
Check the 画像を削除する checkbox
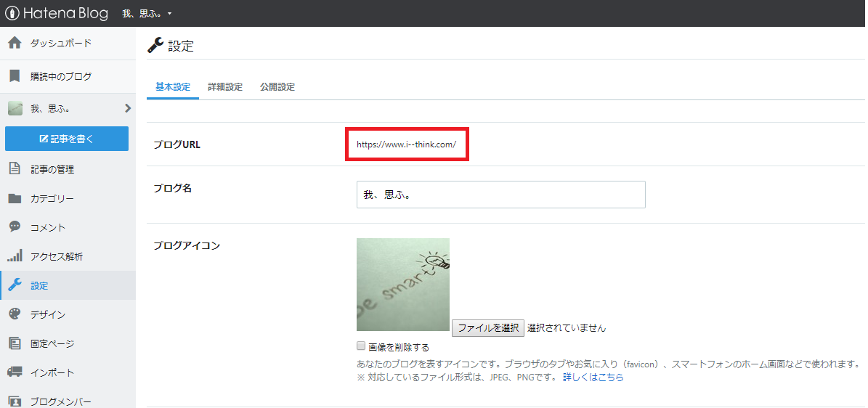(x=361, y=346)
